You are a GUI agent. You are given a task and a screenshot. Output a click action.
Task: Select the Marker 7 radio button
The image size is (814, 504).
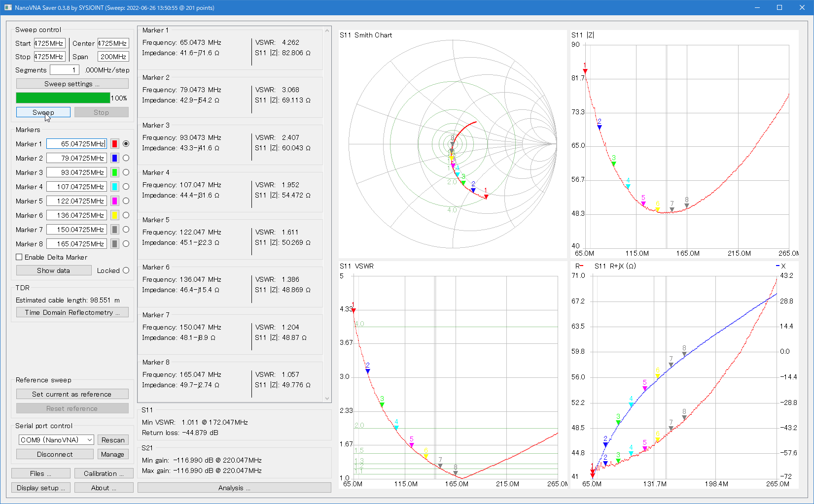126,230
